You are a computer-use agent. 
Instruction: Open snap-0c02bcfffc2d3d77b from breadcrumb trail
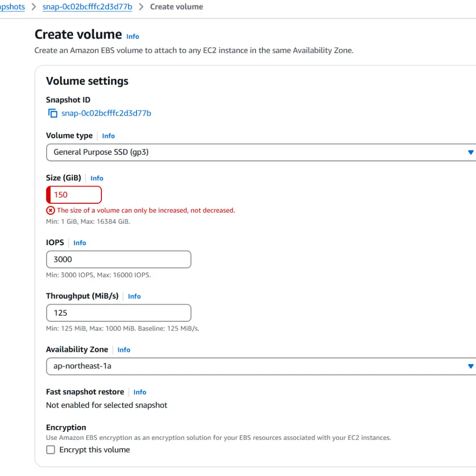pyautogui.click(x=87, y=7)
